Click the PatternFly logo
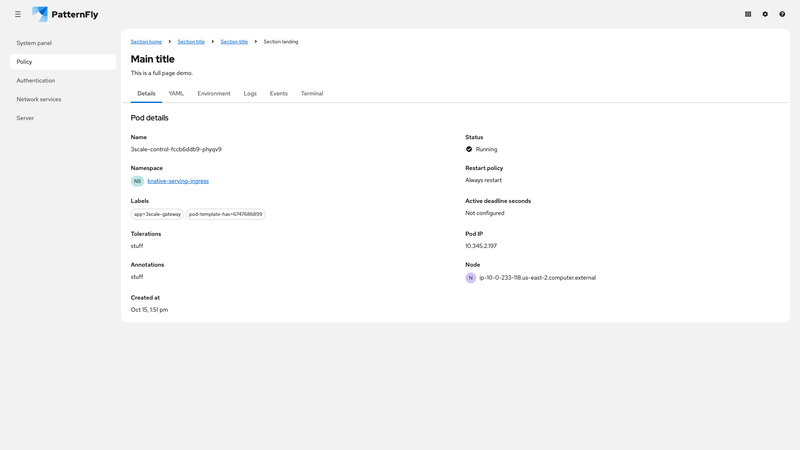The width and height of the screenshot is (800, 450). pos(65,14)
